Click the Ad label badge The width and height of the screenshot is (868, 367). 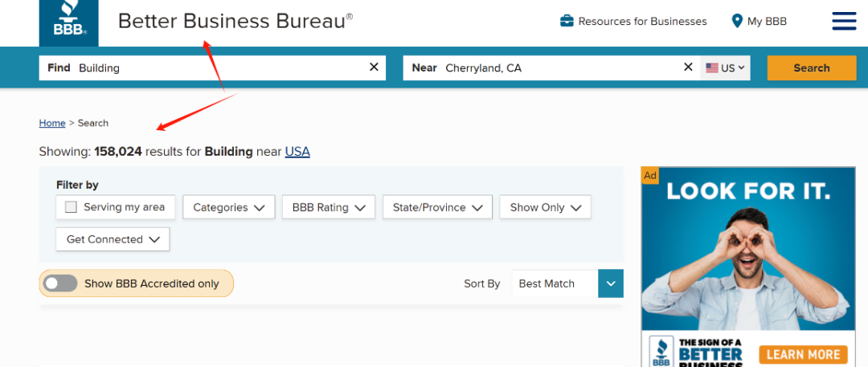click(650, 175)
